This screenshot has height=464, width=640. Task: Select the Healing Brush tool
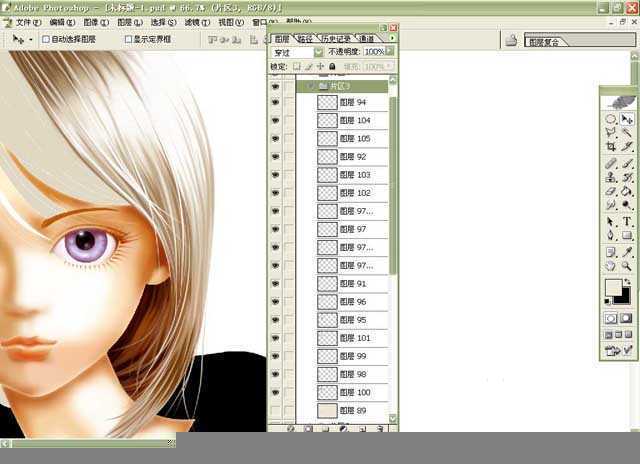(x=611, y=164)
